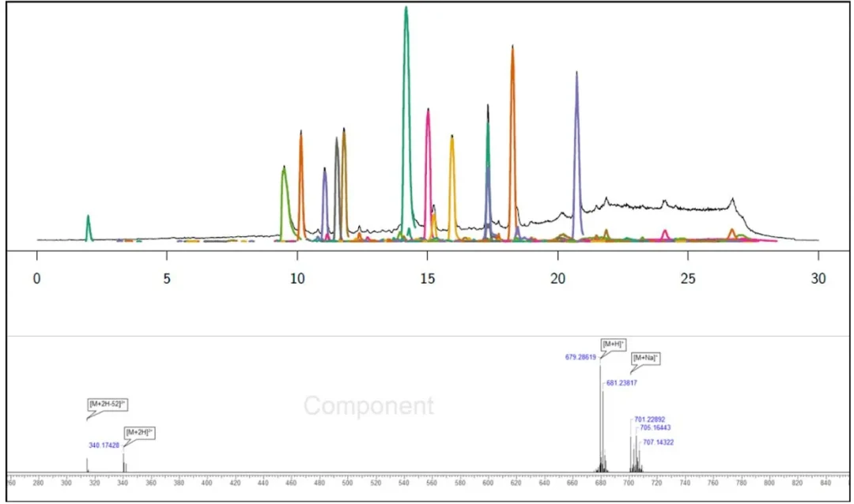The width and height of the screenshot is (854, 504).
Task: Click the purple peak near 21 minutes
Action: point(576,155)
